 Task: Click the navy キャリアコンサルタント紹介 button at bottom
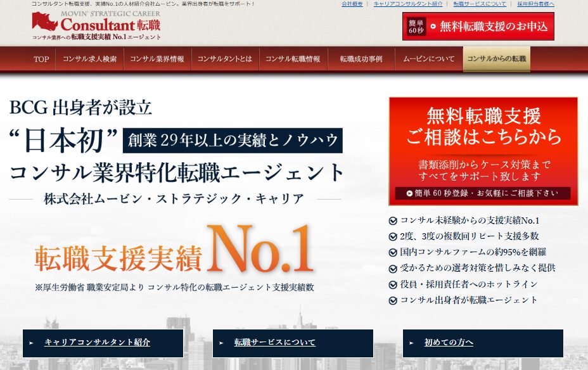103,343
